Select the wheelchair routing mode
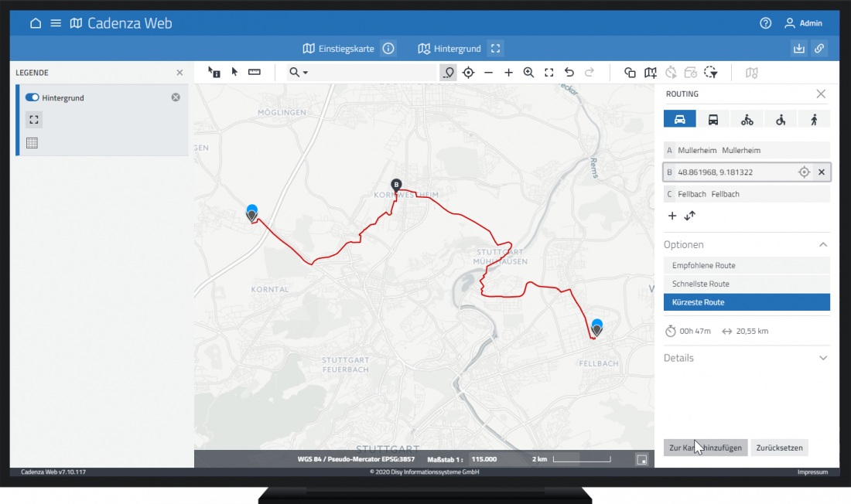This screenshot has height=504, width=851. [781, 118]
